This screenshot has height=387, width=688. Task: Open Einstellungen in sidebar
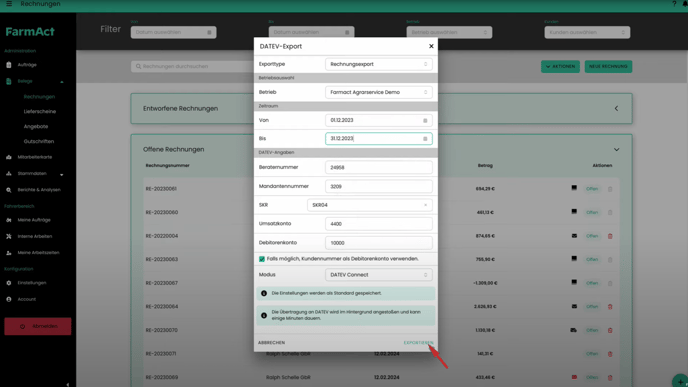(x=32, y=283)
